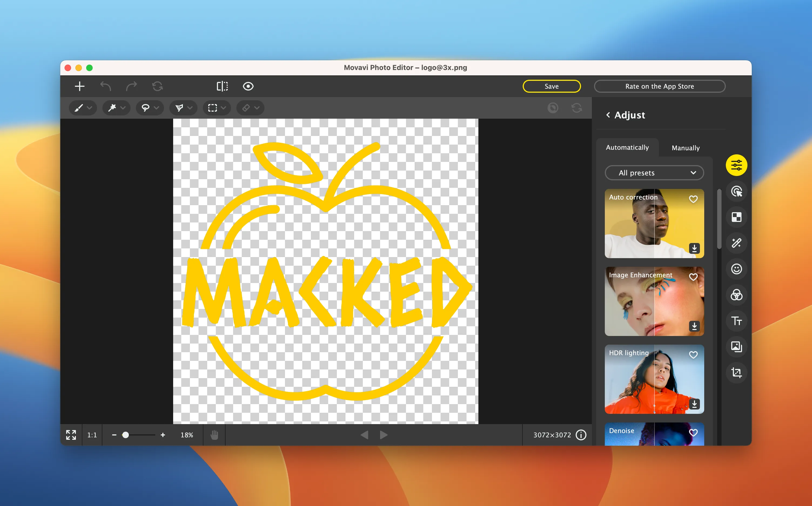Download the Auto correction preset

tap(694, 248)
